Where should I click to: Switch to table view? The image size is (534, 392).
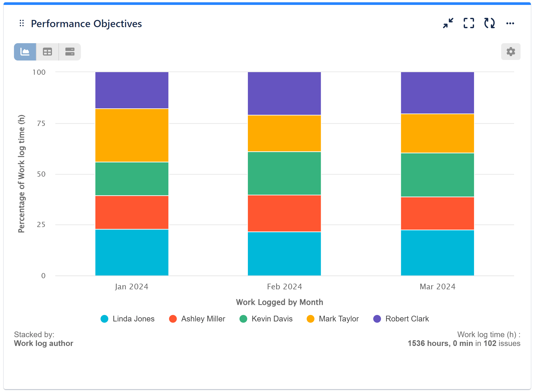(47, 52)
